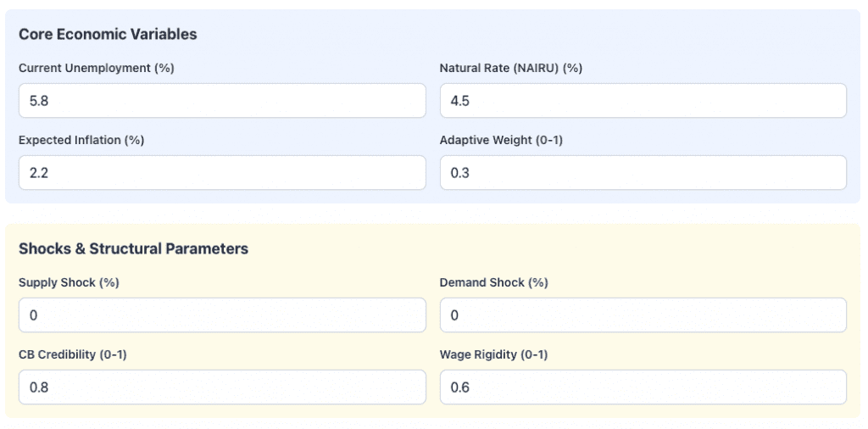The image size is (868, 429).
Task: Click the "Wage Rigidity (0-1)" label text
Action: click(x=493, y=354)
